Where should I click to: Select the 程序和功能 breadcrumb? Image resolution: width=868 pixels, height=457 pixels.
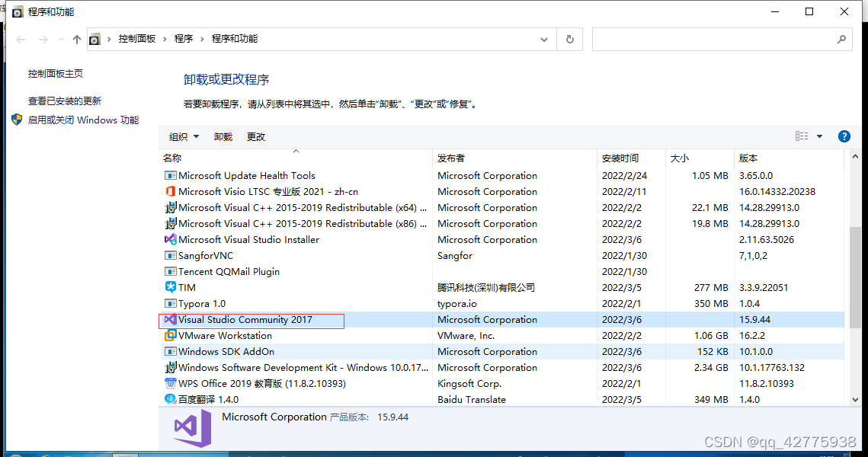click(234, 39)
